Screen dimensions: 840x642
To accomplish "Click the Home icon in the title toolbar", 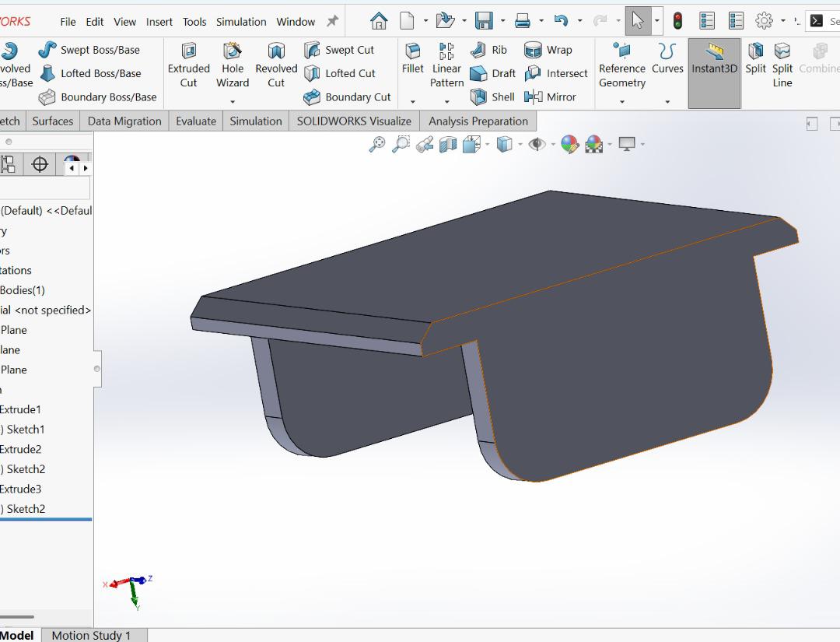I will point(379,22).
